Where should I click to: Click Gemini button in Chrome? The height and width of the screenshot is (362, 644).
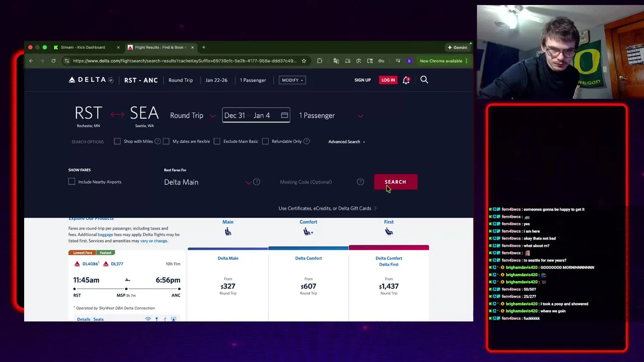tap(457, 47)
